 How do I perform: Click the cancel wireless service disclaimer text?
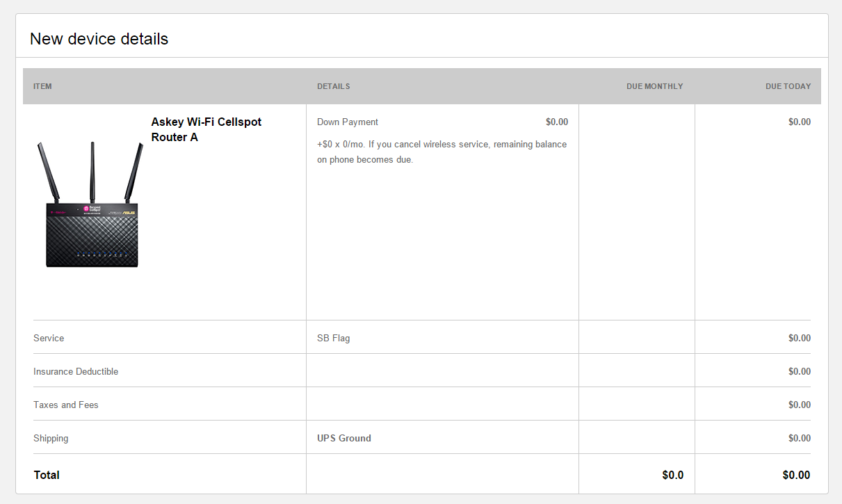(x=442, y=152)
